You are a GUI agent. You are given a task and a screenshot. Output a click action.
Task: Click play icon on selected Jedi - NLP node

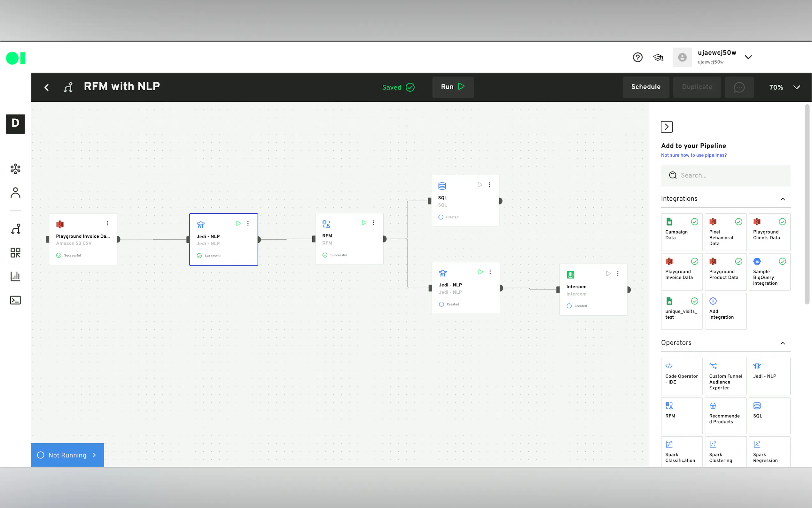(x=238, y=223)
